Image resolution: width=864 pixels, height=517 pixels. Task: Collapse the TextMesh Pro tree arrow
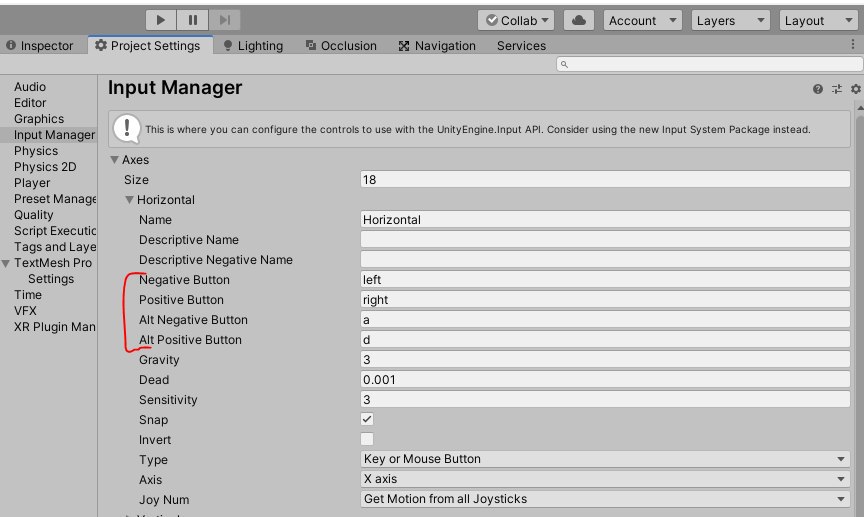click(x=6, y=263)
